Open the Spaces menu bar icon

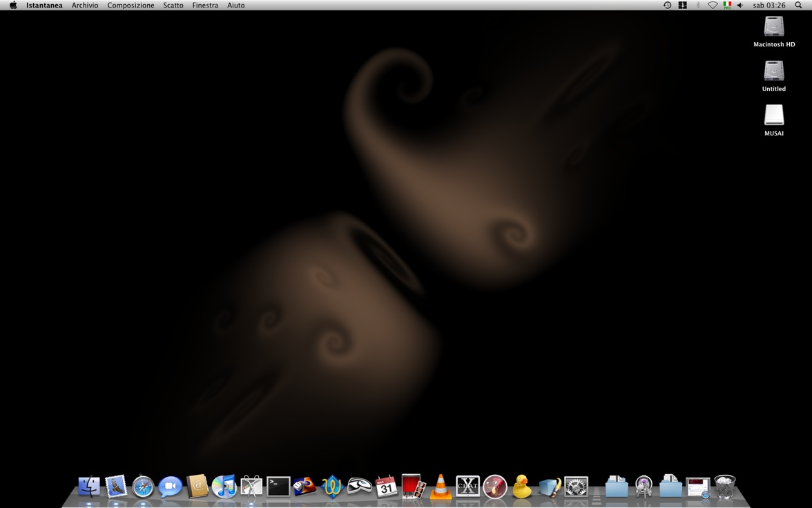click(x=682, y=6)
